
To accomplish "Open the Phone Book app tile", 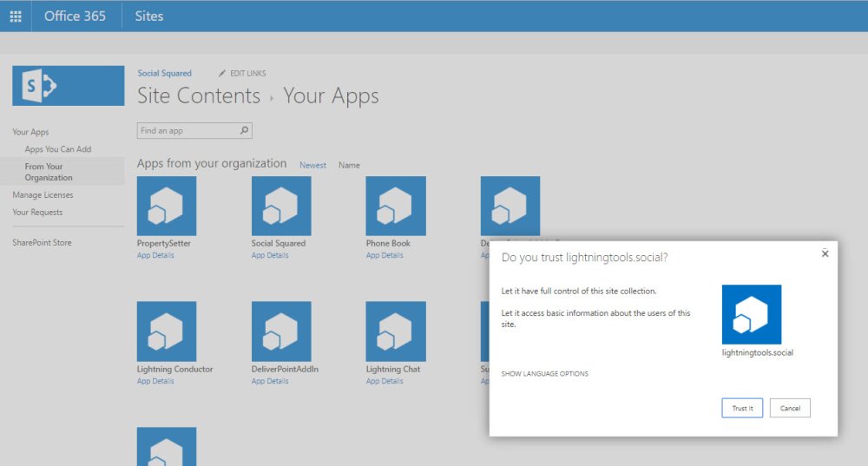I will click(396, 206).
